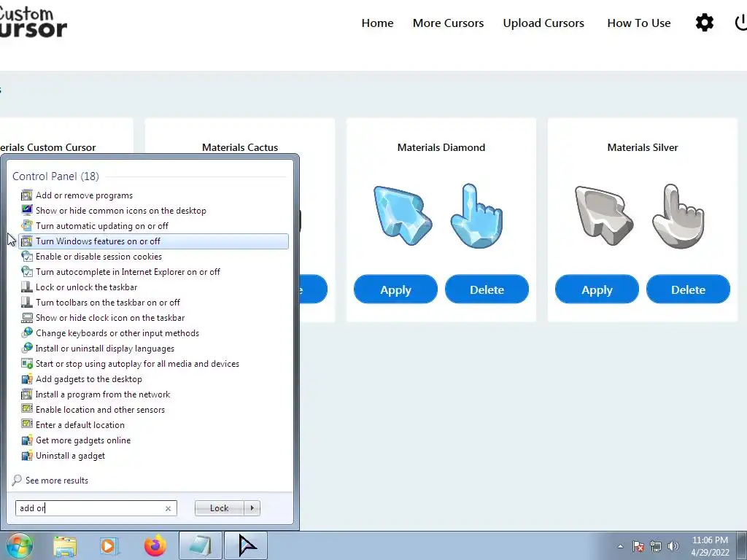Click the Windows Start orb
Image resolution: width=747 pixels, height=560 pixels.
pos(19,545)
